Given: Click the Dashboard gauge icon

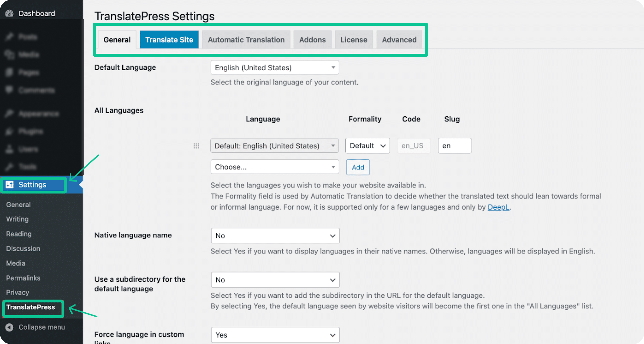Looking at the screenshot, I should [x=10, y=13].
